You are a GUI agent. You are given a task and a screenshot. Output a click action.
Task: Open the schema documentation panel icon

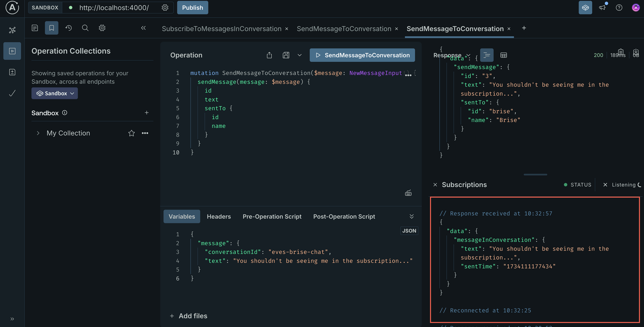[x=35, y=28]
